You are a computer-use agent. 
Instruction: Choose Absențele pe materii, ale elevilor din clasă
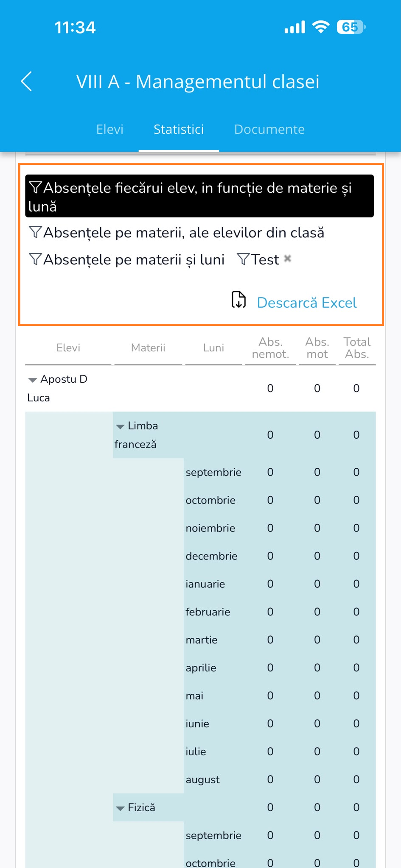click(x=184, y=233)
